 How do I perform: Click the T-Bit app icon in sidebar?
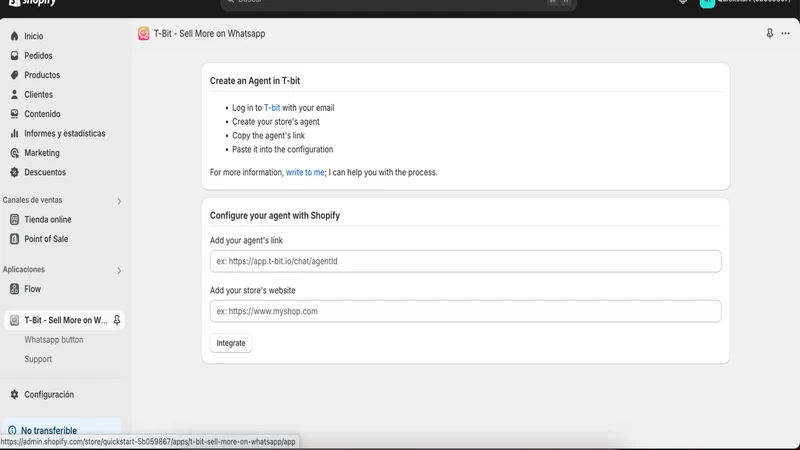[x=14, y=320]
